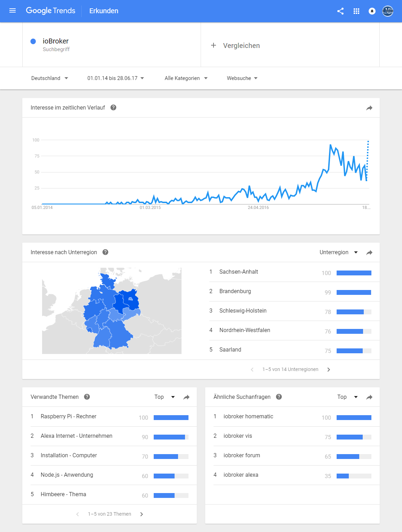This screenshot has height=532, width=402.
Task: Open the Alle Kategorien dropdown
Action: coord(186,78)
